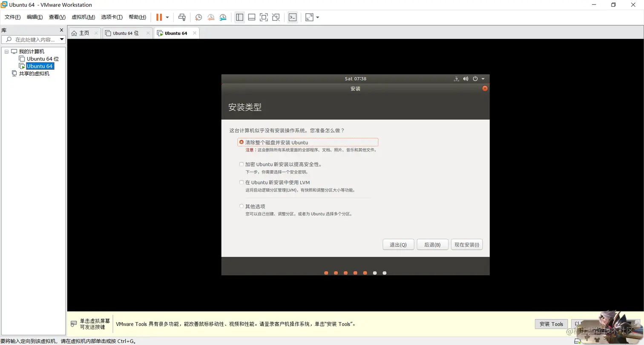This screenshot has height=345, width=644.
Task: Close the Ubuntu 64 位 tab
Action: (148, 33)
